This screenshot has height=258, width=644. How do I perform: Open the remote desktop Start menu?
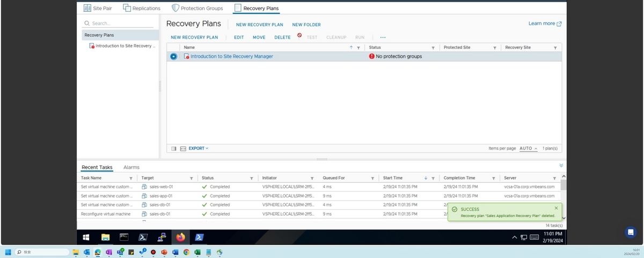[x=86, y=237]
